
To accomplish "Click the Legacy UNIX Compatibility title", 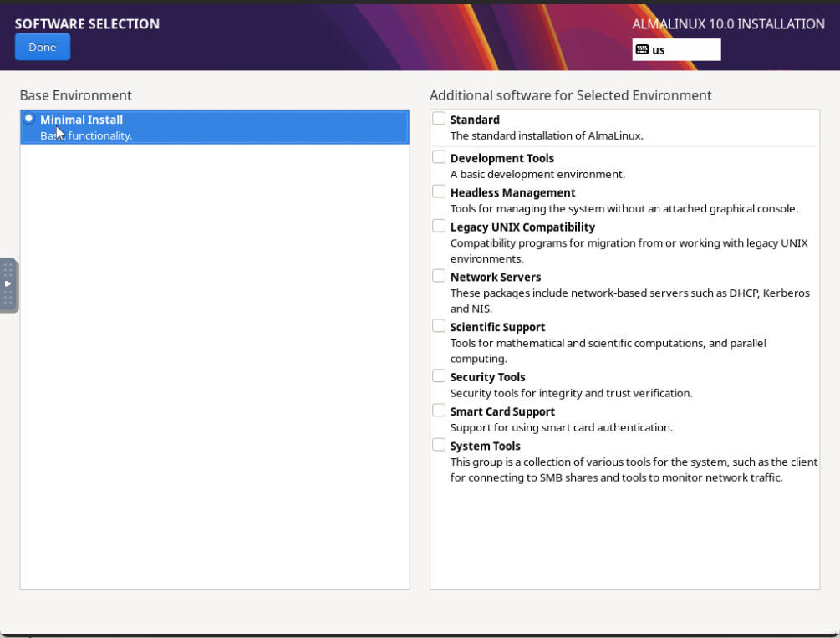I will click(522, 227).
